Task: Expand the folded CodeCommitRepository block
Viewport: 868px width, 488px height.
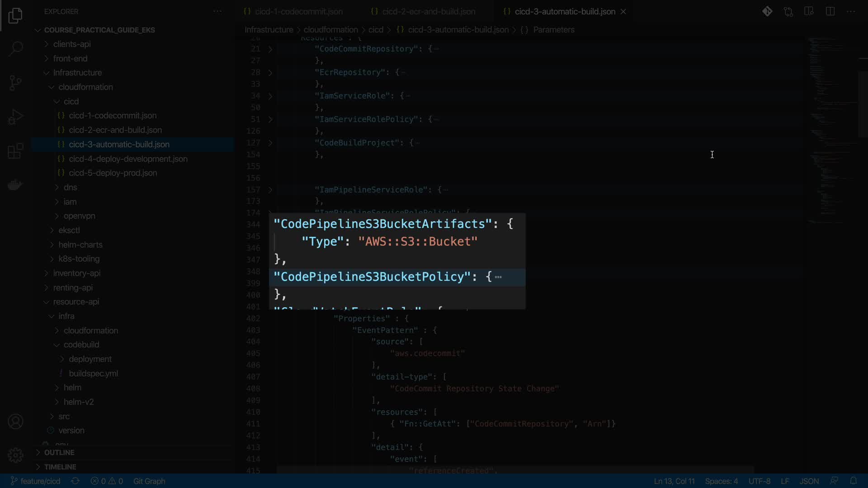Action: 270,49
